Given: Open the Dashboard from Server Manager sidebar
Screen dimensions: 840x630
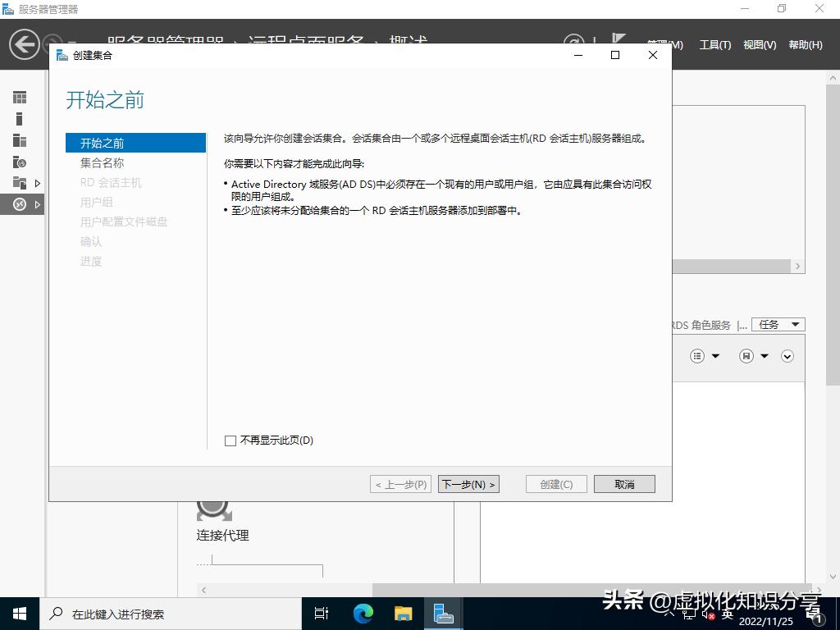Looking at the screenshot, I should [x=19, y=97].
